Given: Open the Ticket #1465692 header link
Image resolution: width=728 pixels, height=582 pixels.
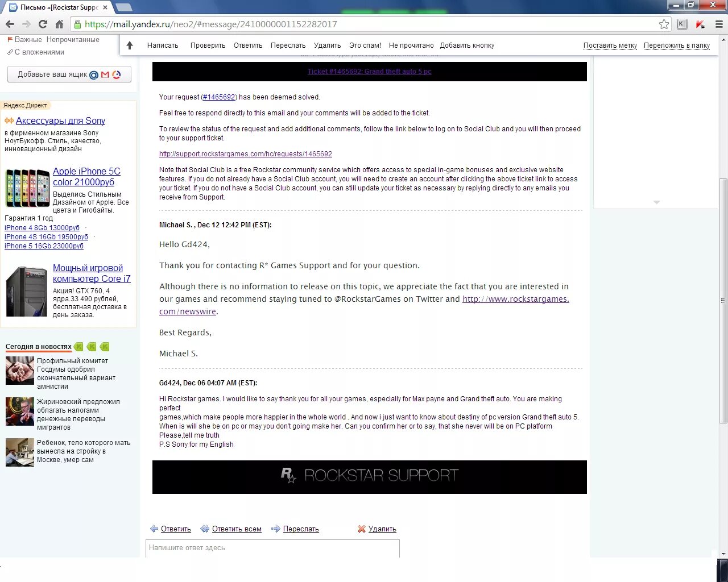Looking at the screenshot, I should coord(370,72).
